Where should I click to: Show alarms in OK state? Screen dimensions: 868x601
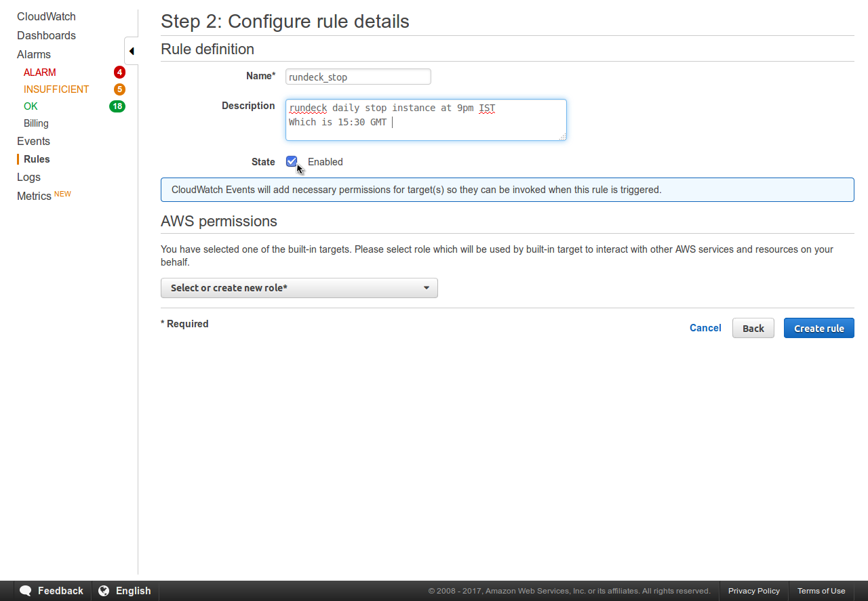31,106
